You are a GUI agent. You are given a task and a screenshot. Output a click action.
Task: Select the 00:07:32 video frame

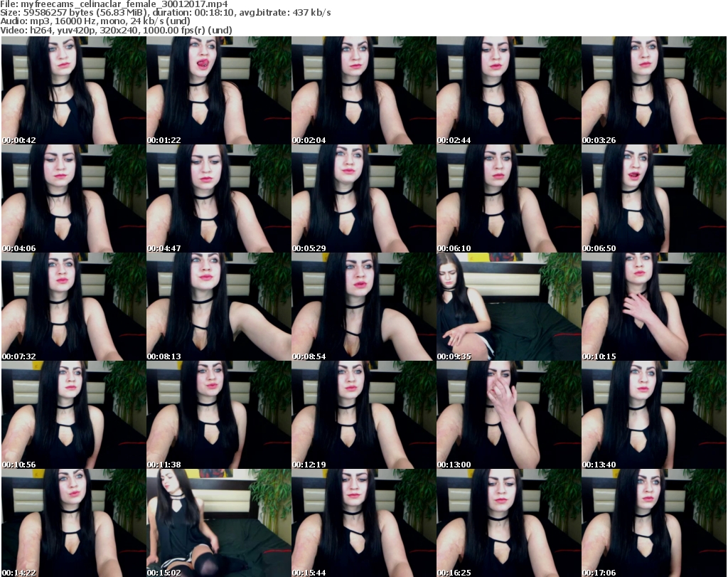coord(74,307)
